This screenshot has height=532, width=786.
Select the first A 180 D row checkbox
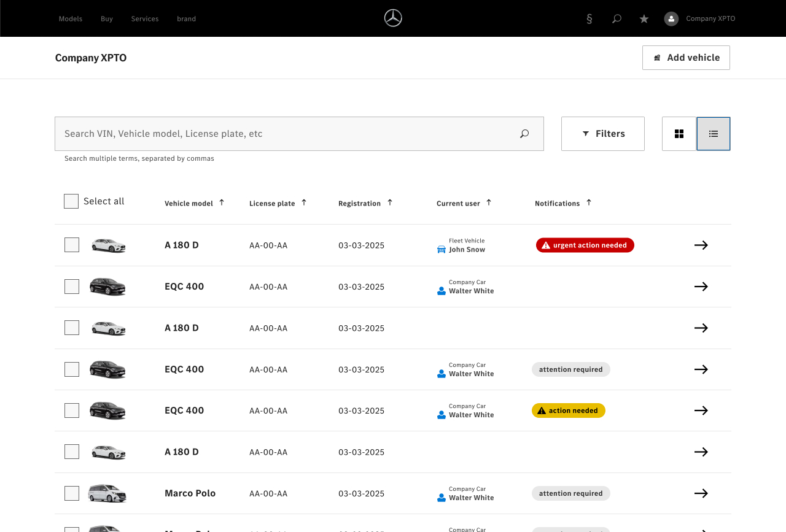click(x=72, y=245)
